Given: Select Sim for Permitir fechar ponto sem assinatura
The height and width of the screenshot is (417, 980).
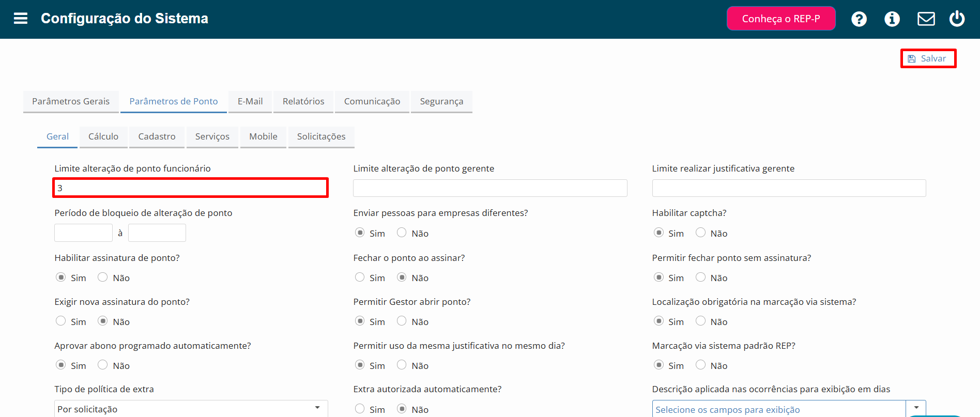Looking at the screenshot, I should 659,277.
